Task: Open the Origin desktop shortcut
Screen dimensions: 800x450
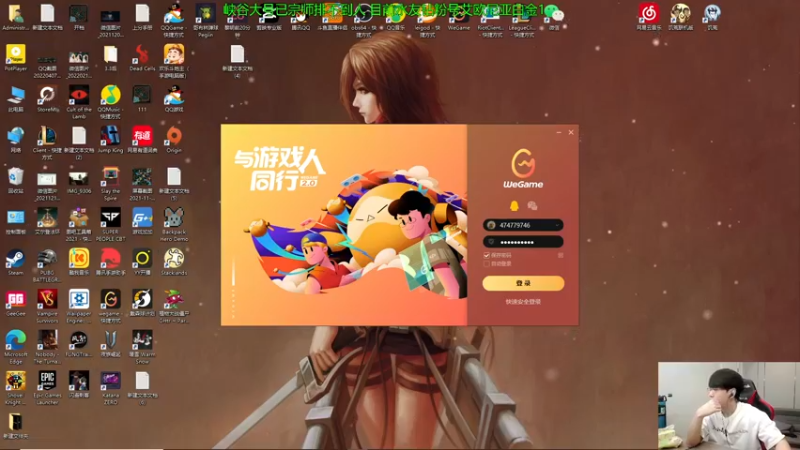Action: point(173,140)
